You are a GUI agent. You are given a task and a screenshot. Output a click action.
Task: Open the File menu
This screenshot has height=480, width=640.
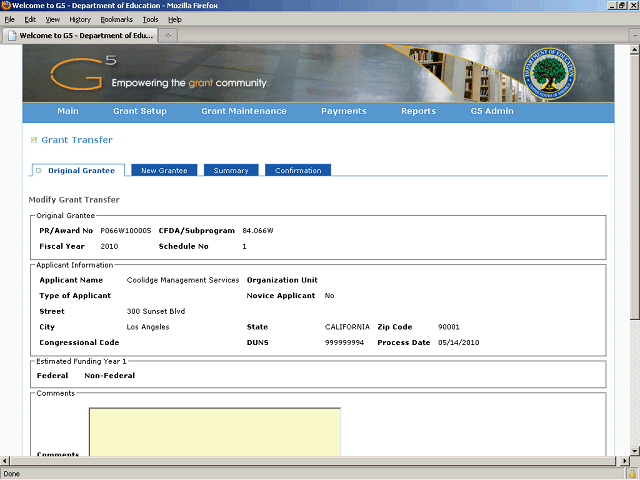click(x=9, y=20)
